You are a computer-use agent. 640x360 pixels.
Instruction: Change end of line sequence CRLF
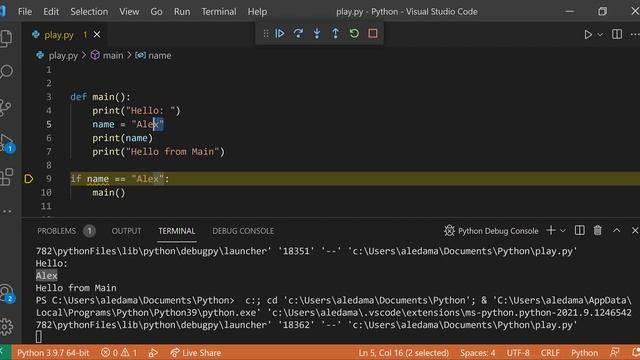[550, 353]
